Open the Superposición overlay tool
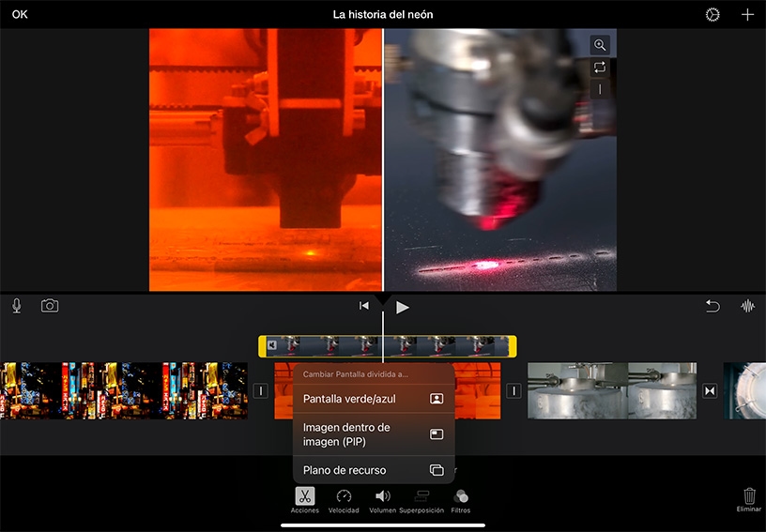Screen dimensions: 766x532 (421, 500)
